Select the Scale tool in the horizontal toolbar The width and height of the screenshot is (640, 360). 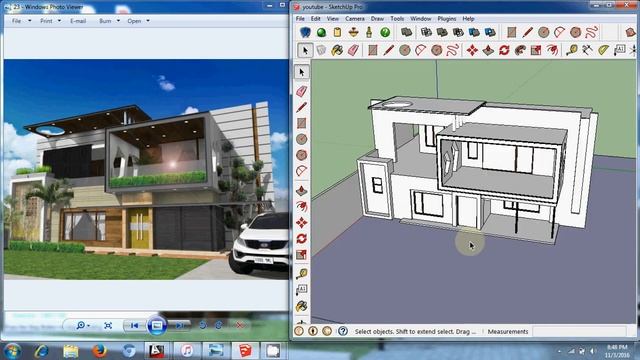pos(536,50)
